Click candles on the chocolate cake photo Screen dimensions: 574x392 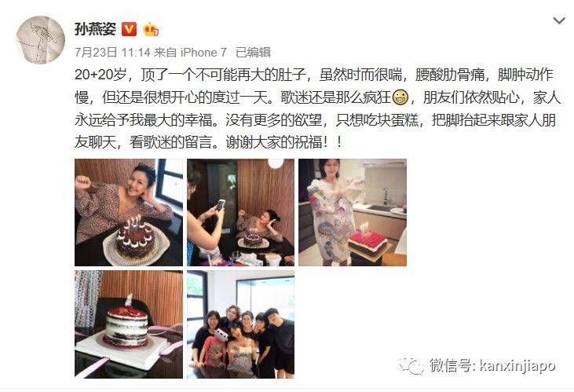pyautogui.click(x=134, y=222)
